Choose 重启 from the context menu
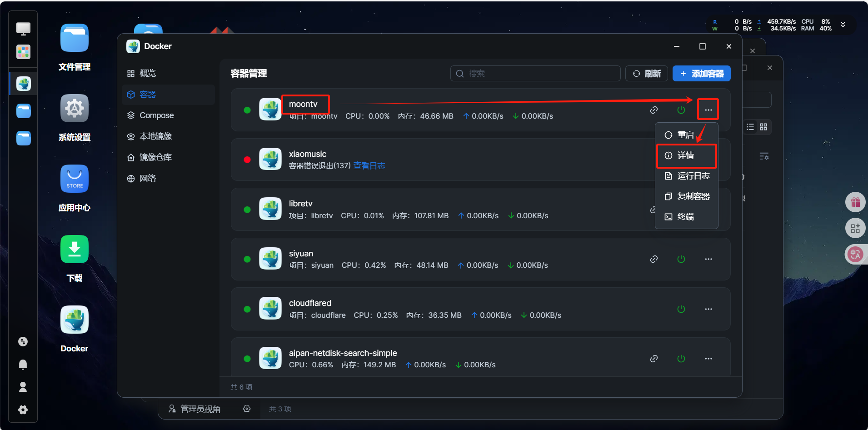Screen dimensions: 868x430 coord(686,135)
